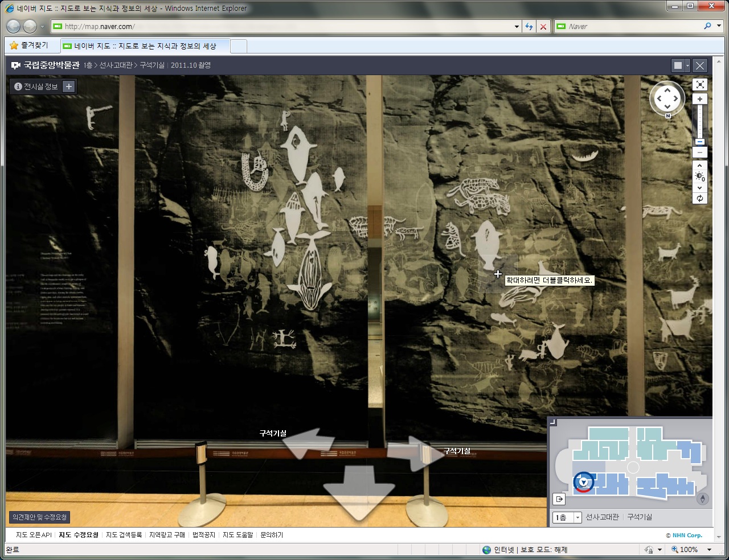Open the 지도 검색등록 link
This screenshot has width=729, height=560.
(124, 535)
